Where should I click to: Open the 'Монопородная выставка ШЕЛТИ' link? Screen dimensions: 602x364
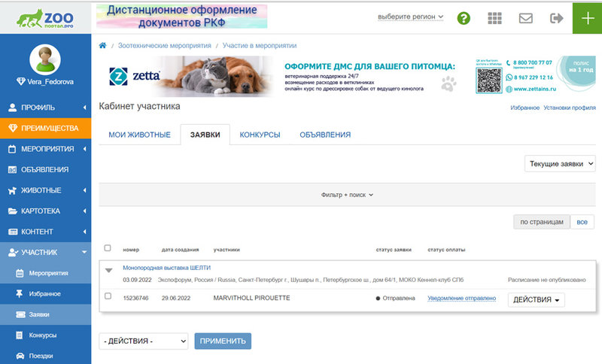pyautogui.click(x=166, y=268)
